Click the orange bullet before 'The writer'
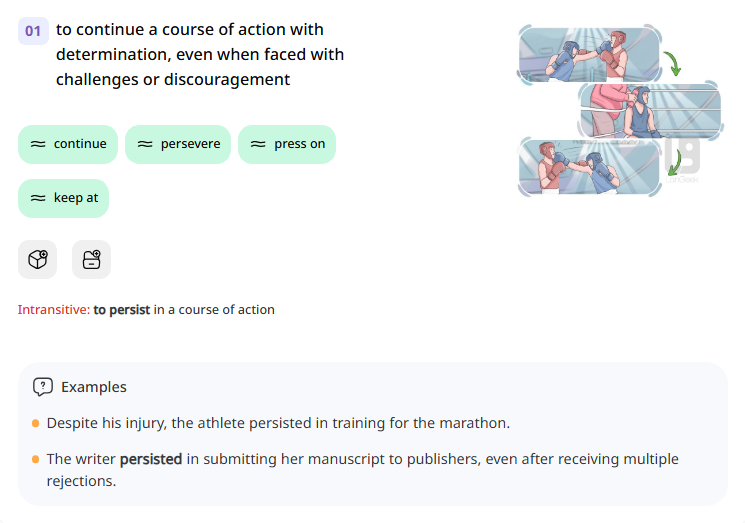 (36, 459)
